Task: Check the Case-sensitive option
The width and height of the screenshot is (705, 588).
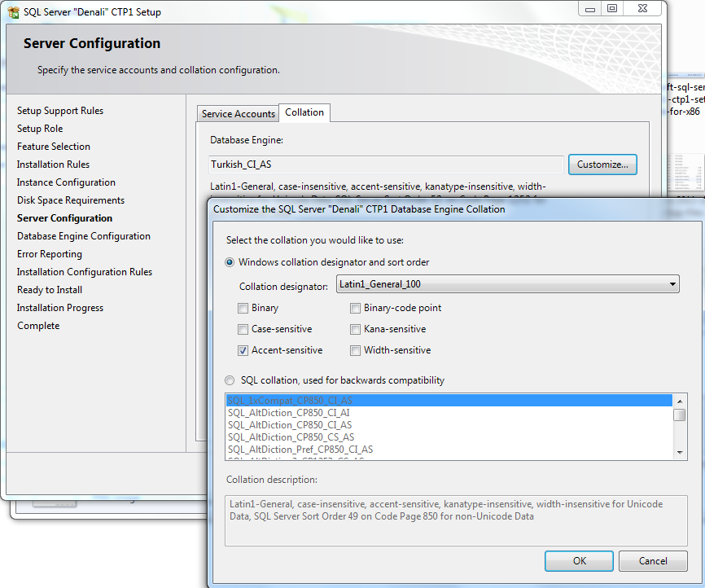Action: [243, 329]
